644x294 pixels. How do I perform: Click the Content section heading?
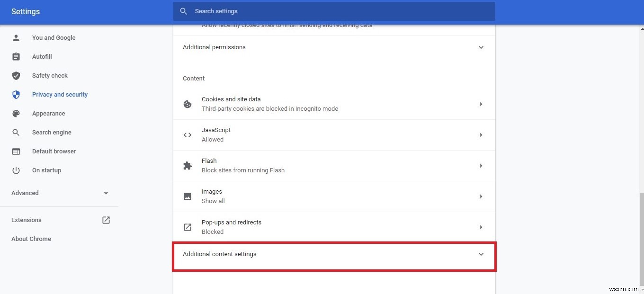coord(194,79)
